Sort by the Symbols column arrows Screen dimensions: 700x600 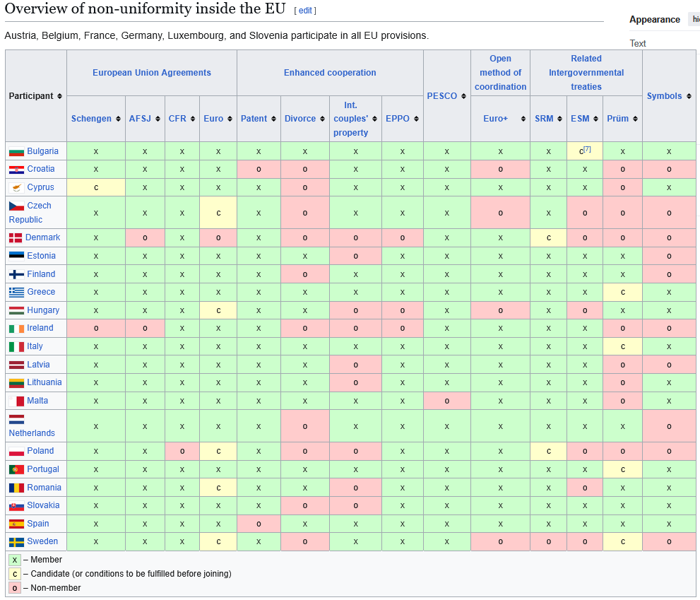pyautogui.click(x=688, y=96)
